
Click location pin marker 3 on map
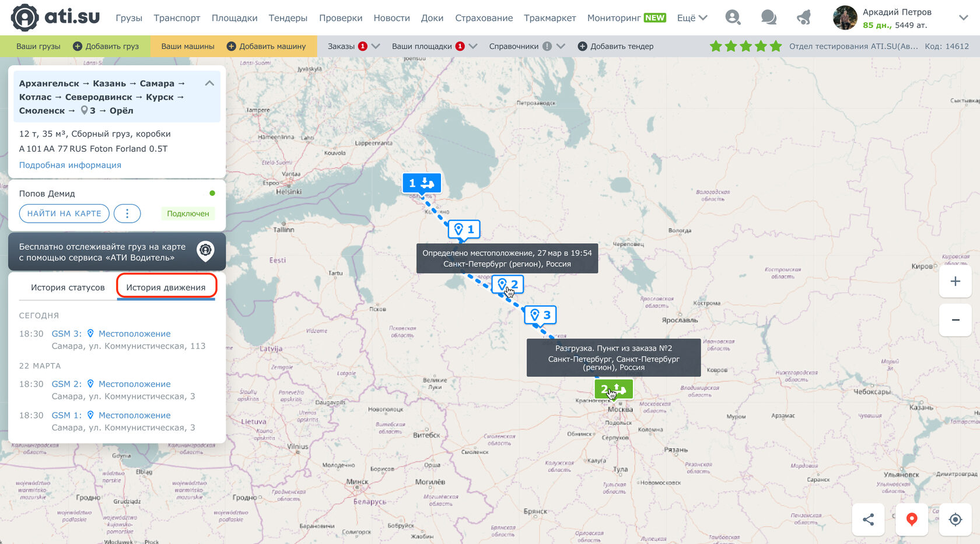(540, 315)
